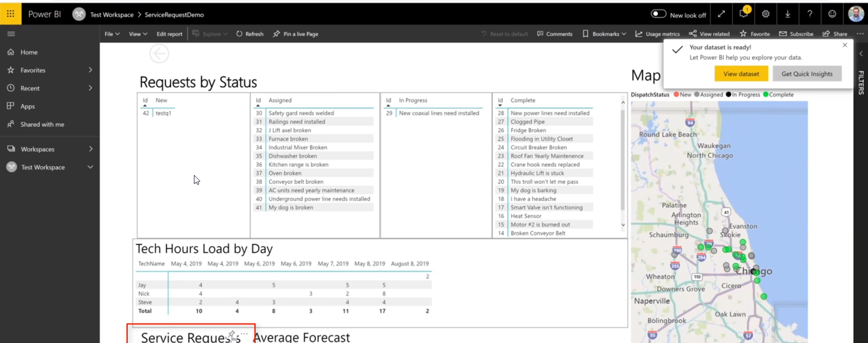Click the Test Workspace avatar icon in breadcrumb
This screenshot has height=343, width=868.
[x=79, y=14]
